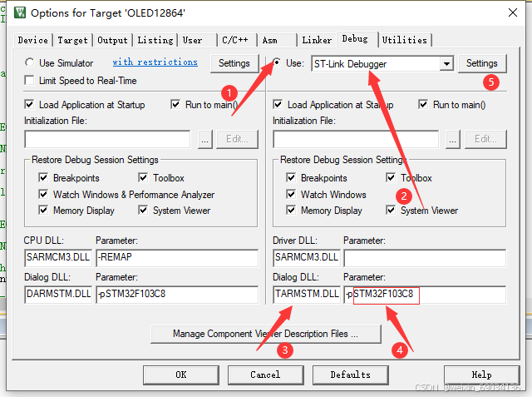Open Manage Component Viewer Description Files

(x=266, y=335)
